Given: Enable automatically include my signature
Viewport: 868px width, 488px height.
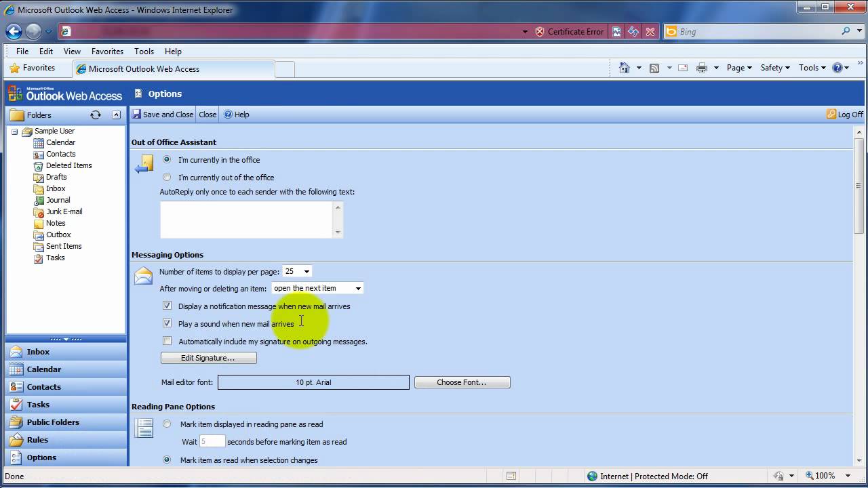Looking at the screenshot, I should click(167, 341).
